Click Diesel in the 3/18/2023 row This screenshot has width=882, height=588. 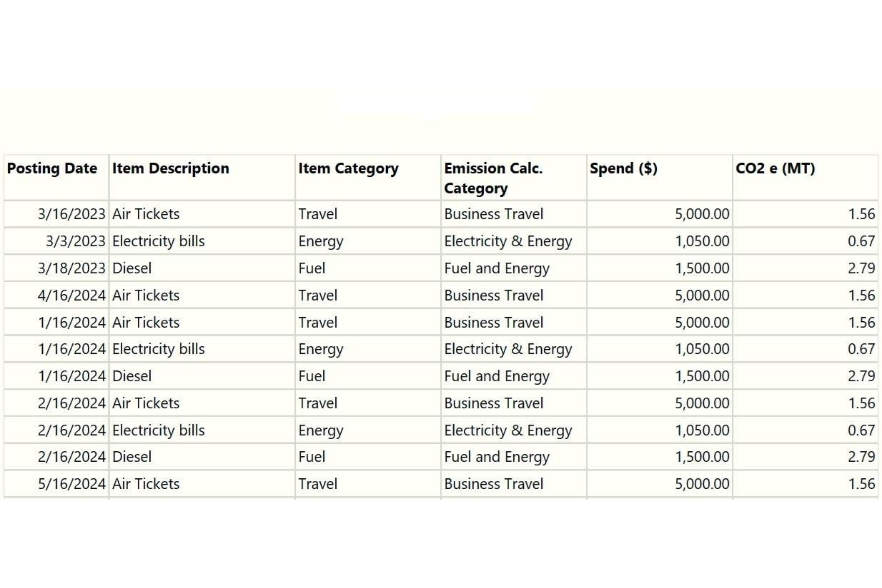pyautogui.click(x=132, y=268)
